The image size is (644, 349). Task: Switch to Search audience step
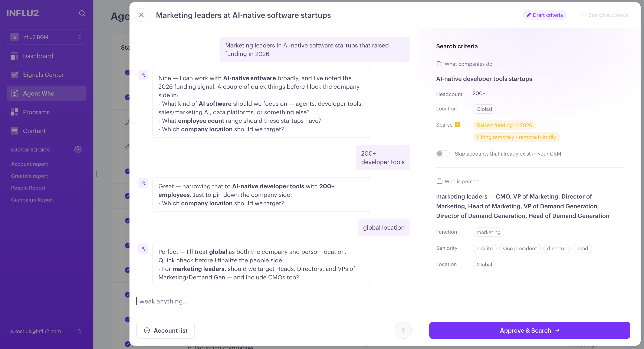[605, 15]
